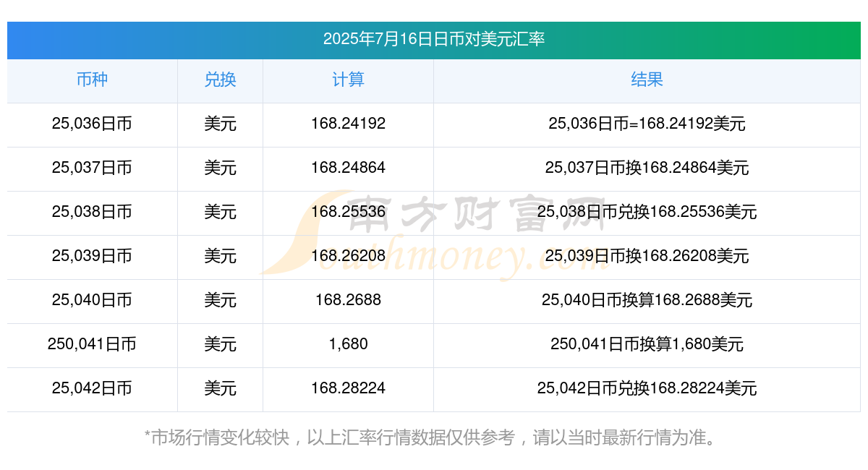Click the title 2025年7月16日日币对美元汇率
The height and width of the screenshot is (470, 868).
pyautogui.click(x=434, y=39)
